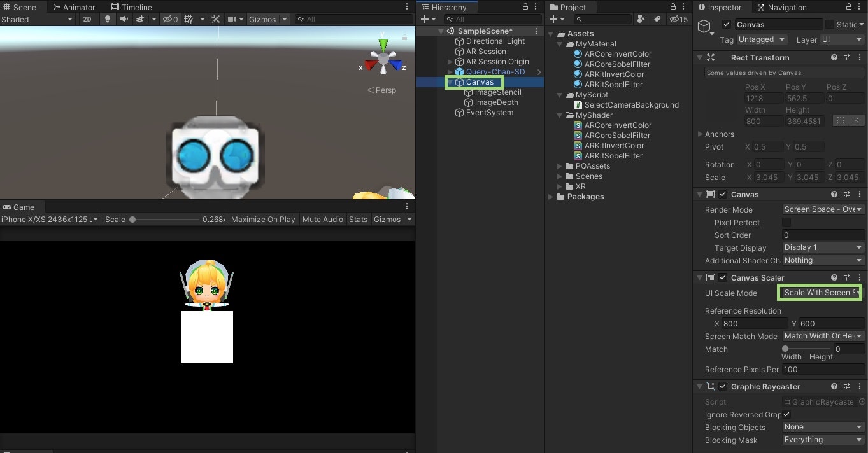Enable Rect Transform raw edit R button

(x=856, y=120)
